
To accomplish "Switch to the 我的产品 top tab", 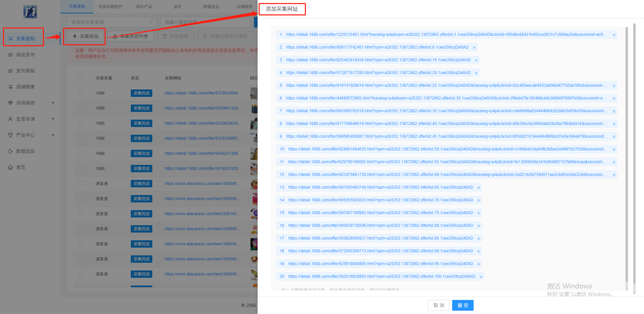I will pyautogui.click(x=144, y=7).
